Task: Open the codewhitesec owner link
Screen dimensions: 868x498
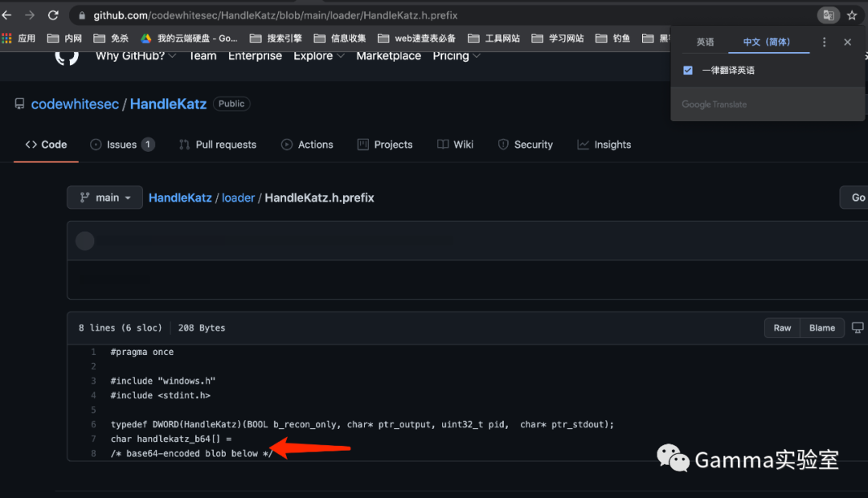Action: (x=75, y=104)
